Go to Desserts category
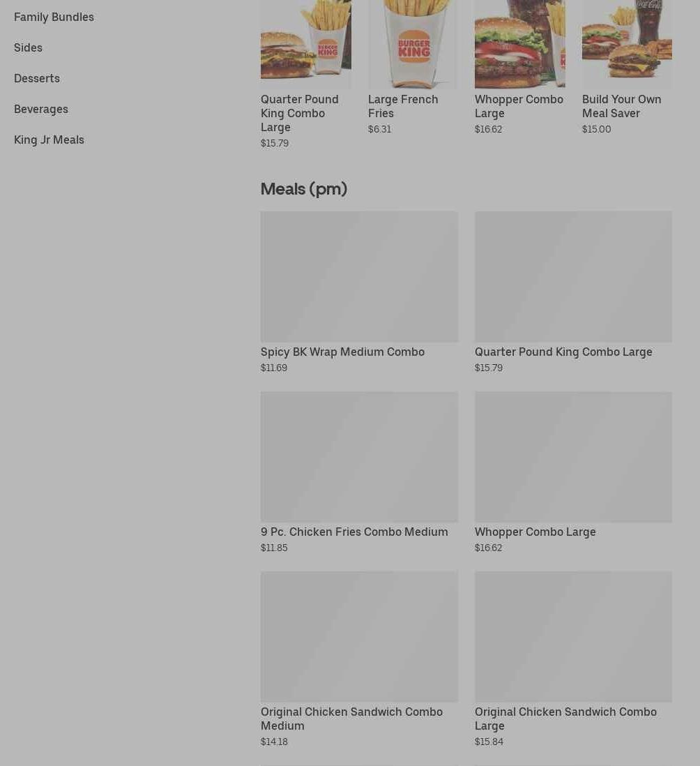This screenshot has width=700, height=766. click(x=37, y=79)
